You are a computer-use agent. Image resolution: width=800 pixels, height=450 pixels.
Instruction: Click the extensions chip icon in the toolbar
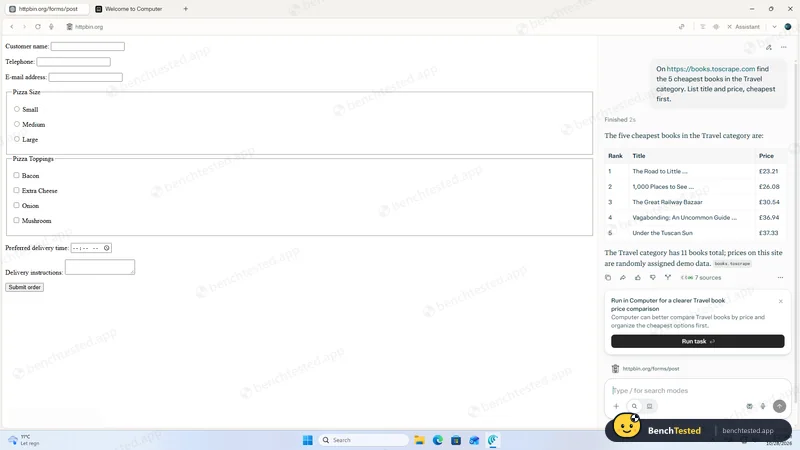[x=716, y=27]
